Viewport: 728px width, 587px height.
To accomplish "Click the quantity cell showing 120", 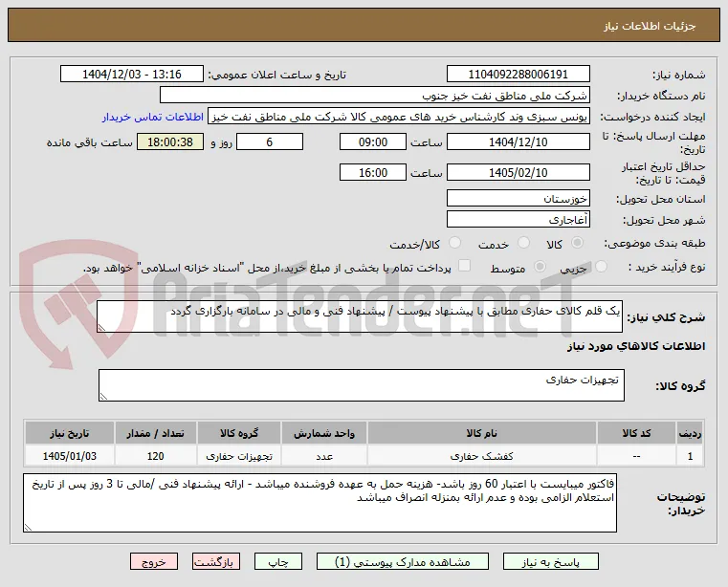I will tap(156, 456).
